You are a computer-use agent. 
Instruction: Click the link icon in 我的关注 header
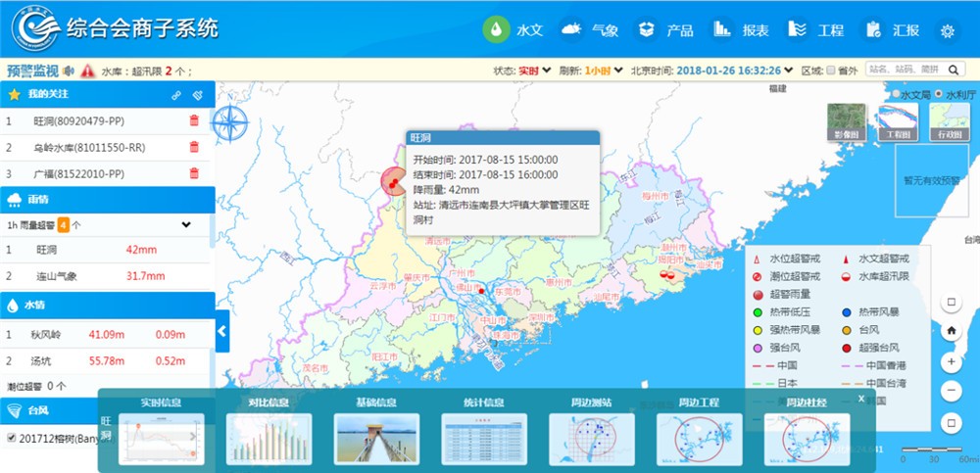coord(176,95)
